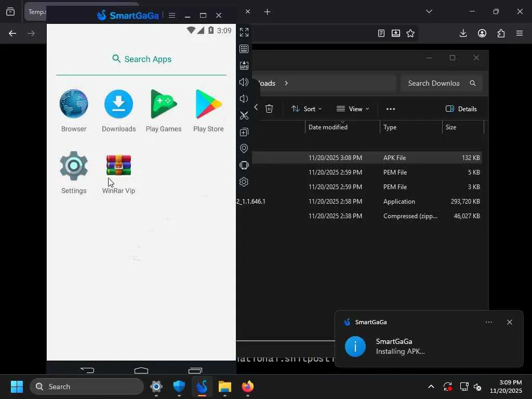Viewport: 532px width, 399px height.
Task: Go back in Firefox
Action: pyautogui.click(x=12, y=33)
